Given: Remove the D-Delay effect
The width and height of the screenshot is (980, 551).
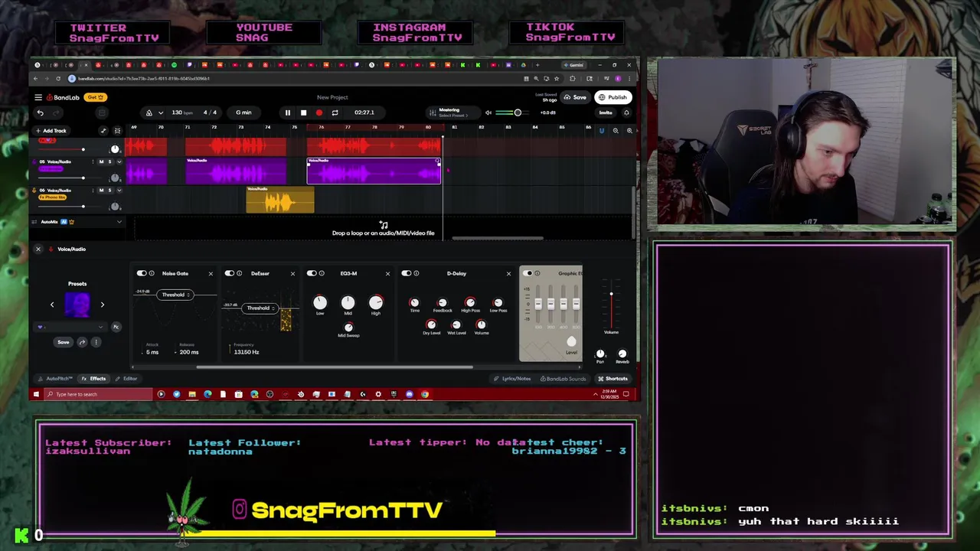Looking at the screenshot, I should 508,273.
